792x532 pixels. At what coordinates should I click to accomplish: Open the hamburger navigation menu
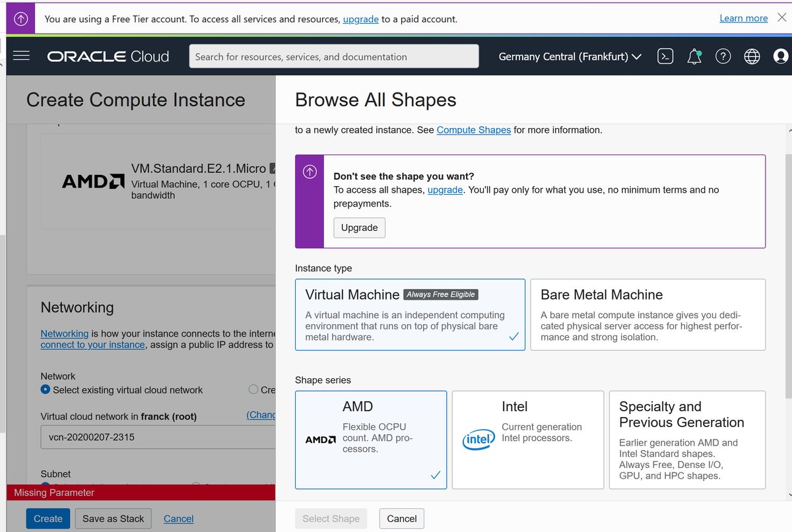(21, 56)
